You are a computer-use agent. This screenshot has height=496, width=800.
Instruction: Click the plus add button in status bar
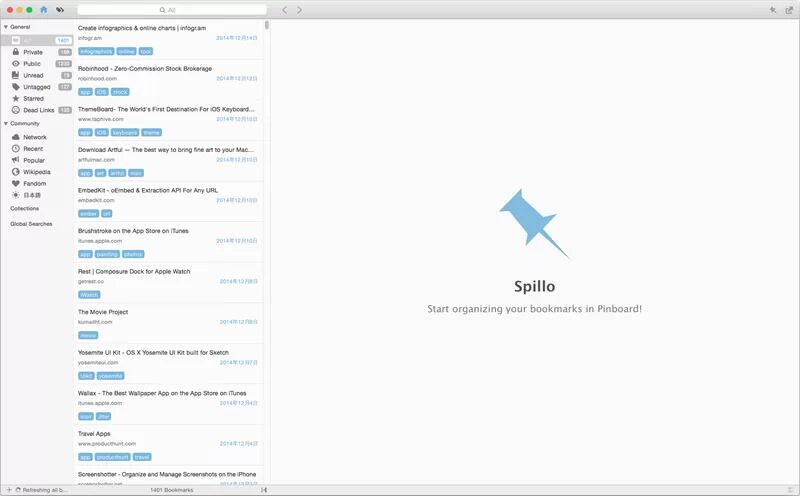pos(8,490)
